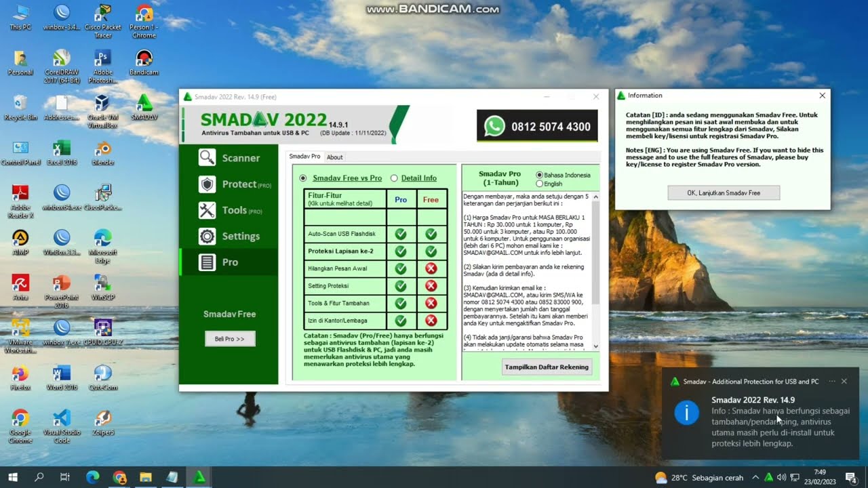Open options menu of Smadav notification
The image size is (868, 488).
pyautogui.click(x=832, y=382)
